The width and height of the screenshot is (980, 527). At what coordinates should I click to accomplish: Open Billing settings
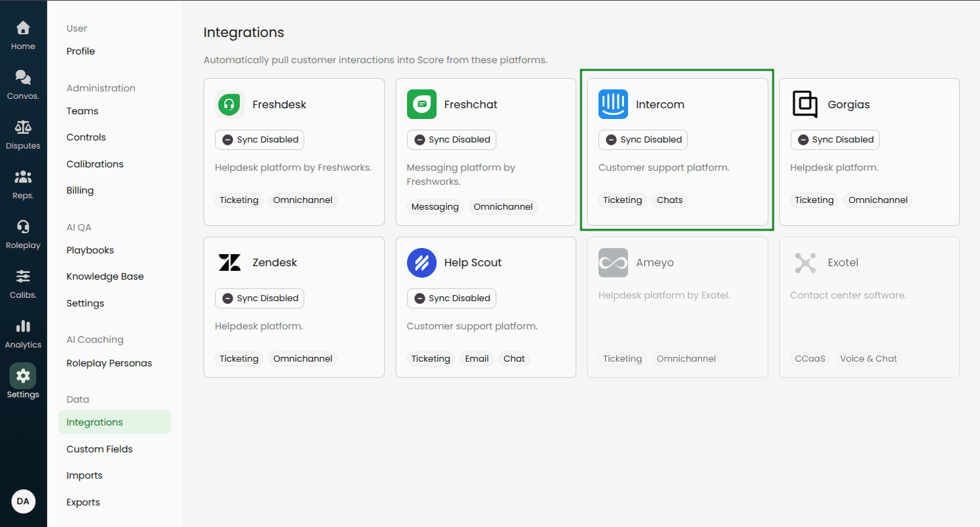point(80,190)
